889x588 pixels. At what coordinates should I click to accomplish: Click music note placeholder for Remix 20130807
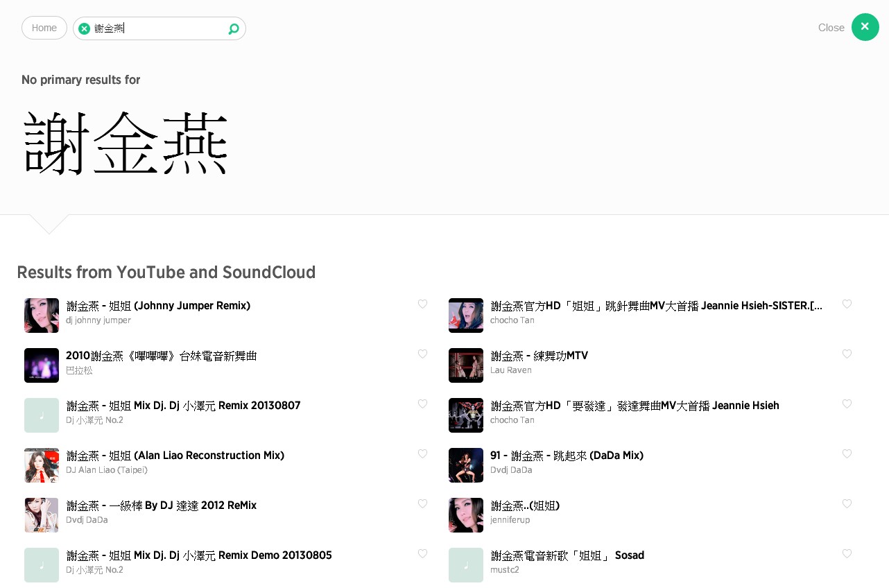(42, 415)
